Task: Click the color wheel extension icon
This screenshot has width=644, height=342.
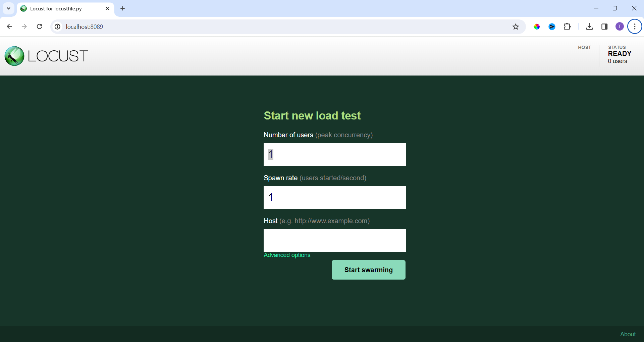Action: point(537,27)
